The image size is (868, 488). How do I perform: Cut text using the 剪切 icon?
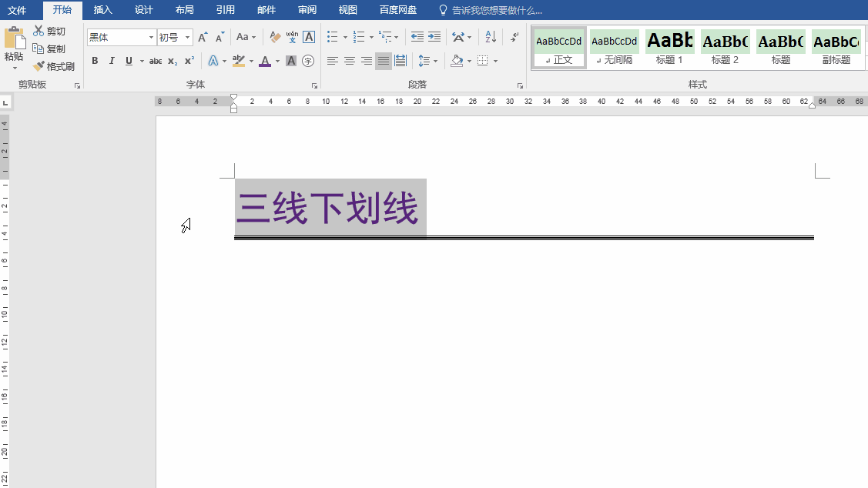point(52,31)
